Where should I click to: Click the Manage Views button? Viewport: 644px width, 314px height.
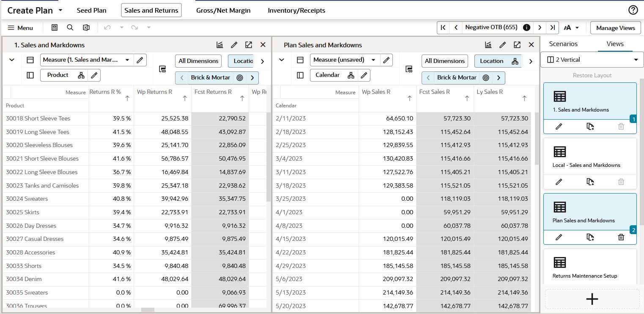(x=615, y=28)
